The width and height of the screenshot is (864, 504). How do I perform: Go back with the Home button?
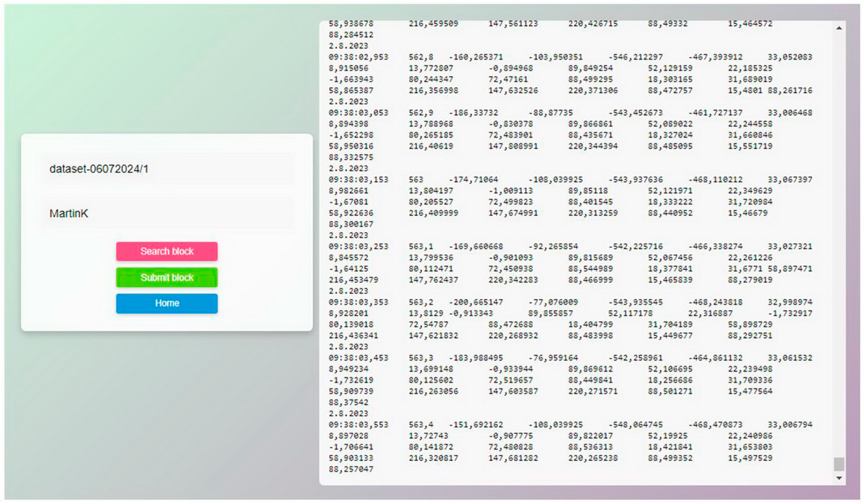tap(167, 303)
